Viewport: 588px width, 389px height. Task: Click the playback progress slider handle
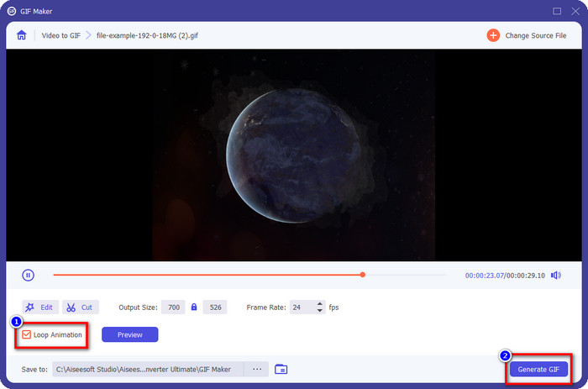[362, 275]
